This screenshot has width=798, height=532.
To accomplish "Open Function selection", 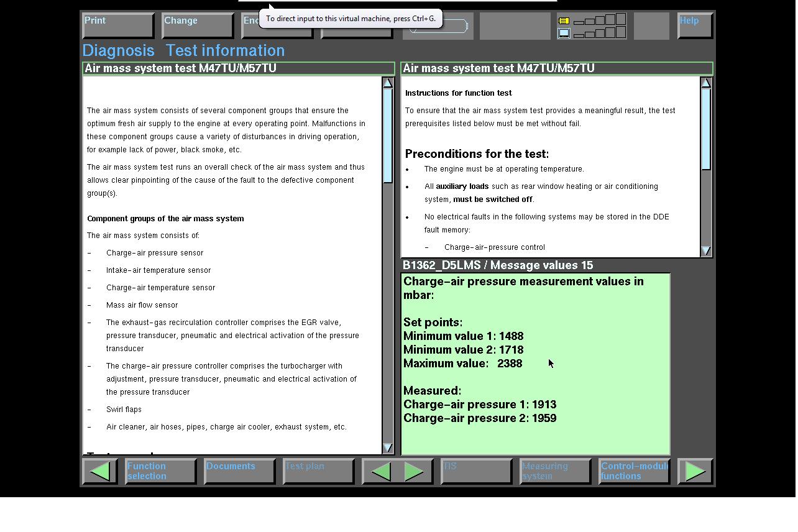I will click(x=160, y=472).
